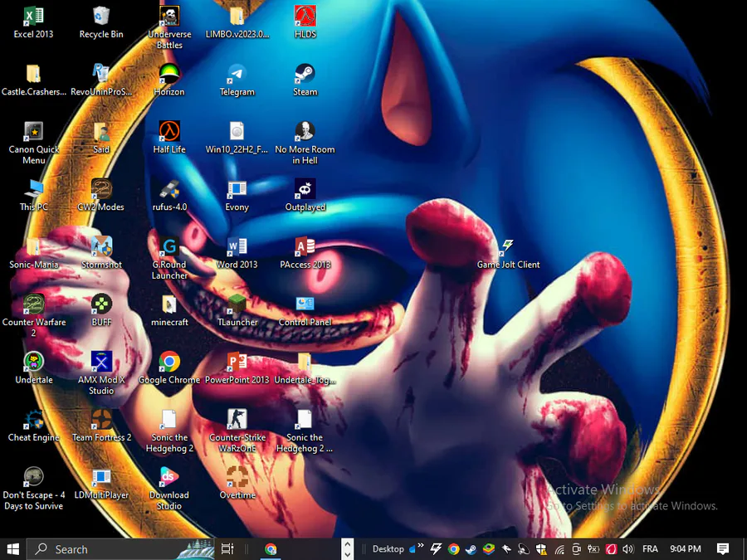Screen dimensions: 747x560
Task: Select the Outplayed shortcut icon
Action: 305,196
